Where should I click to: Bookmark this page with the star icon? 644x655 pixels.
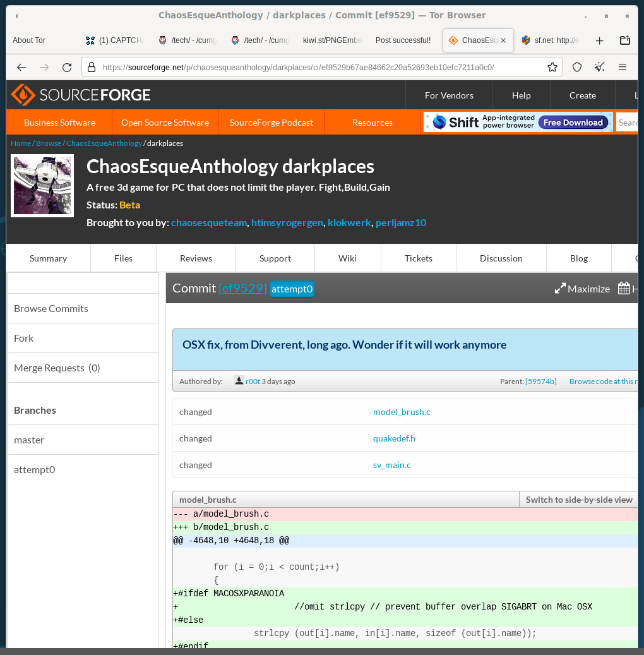tap(552, 67)
